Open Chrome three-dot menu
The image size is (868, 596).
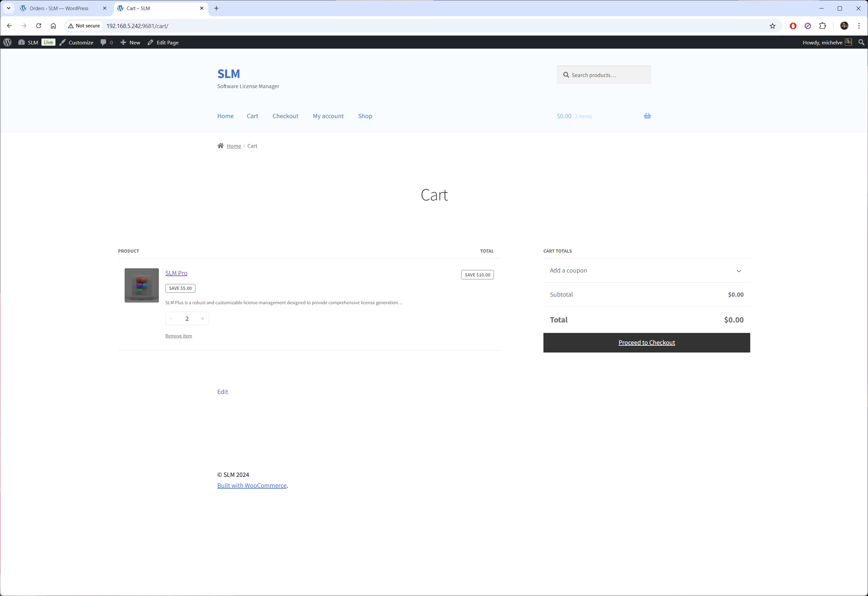[x=859, y=26]
